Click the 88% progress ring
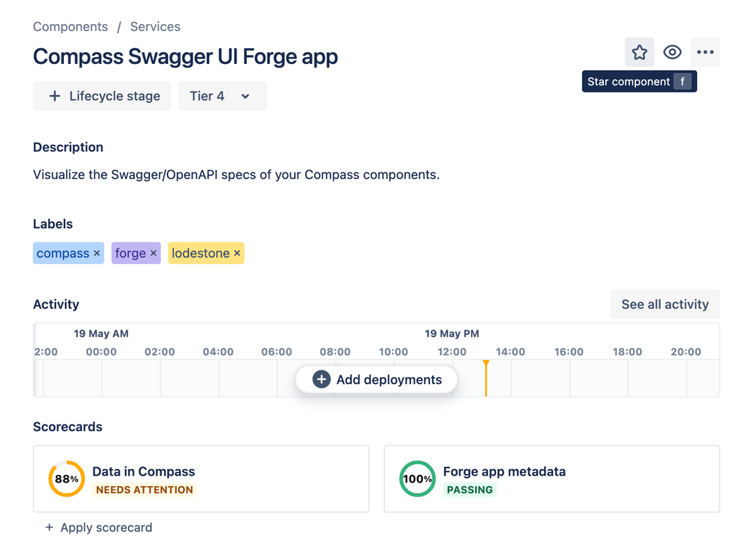This screenshot has height=560, width=752. click(67, 479)
